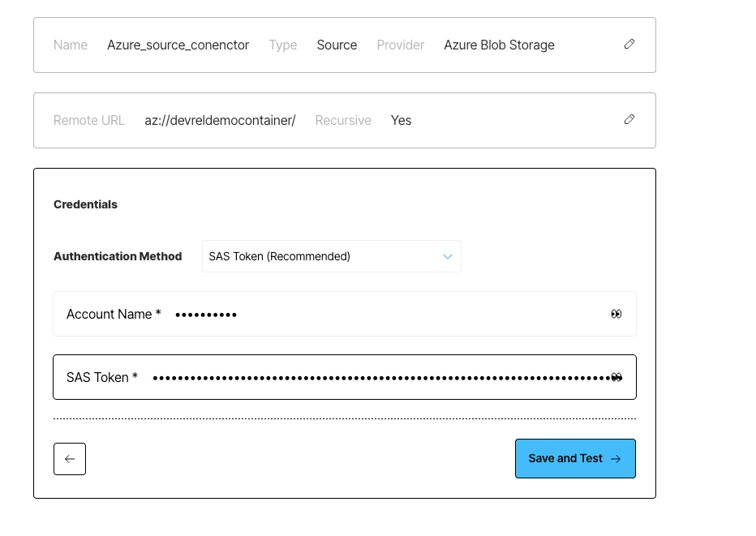Edit the connector name row with pencil icon
This screenshot has width=756, height=536.
(629, 45)
